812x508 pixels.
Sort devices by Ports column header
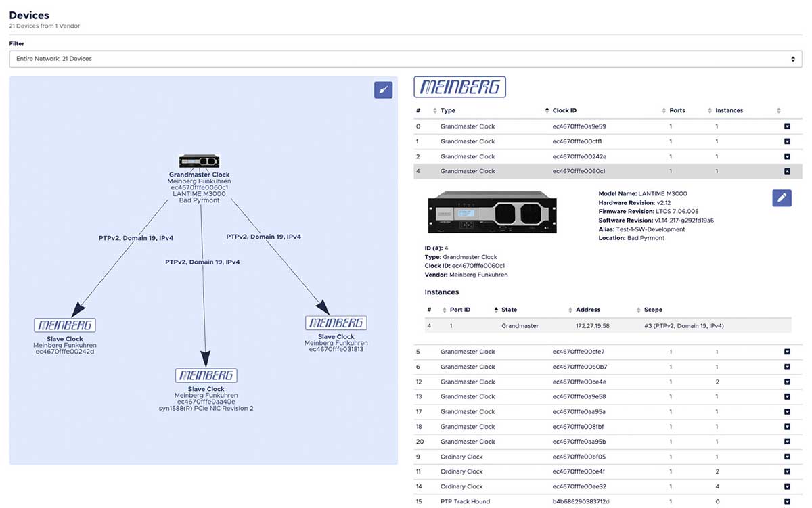click(677, 110)
